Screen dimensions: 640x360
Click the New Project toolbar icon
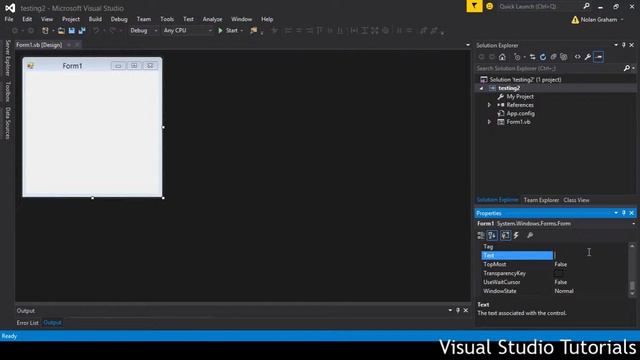tap(45, 31)
